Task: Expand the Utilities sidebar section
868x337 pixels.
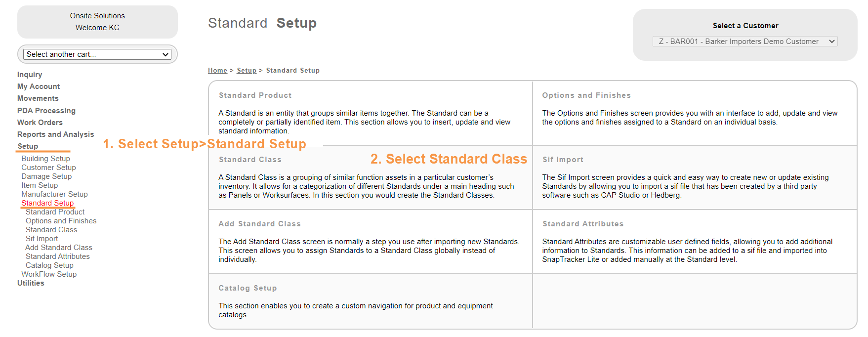Action: (31, 283)
